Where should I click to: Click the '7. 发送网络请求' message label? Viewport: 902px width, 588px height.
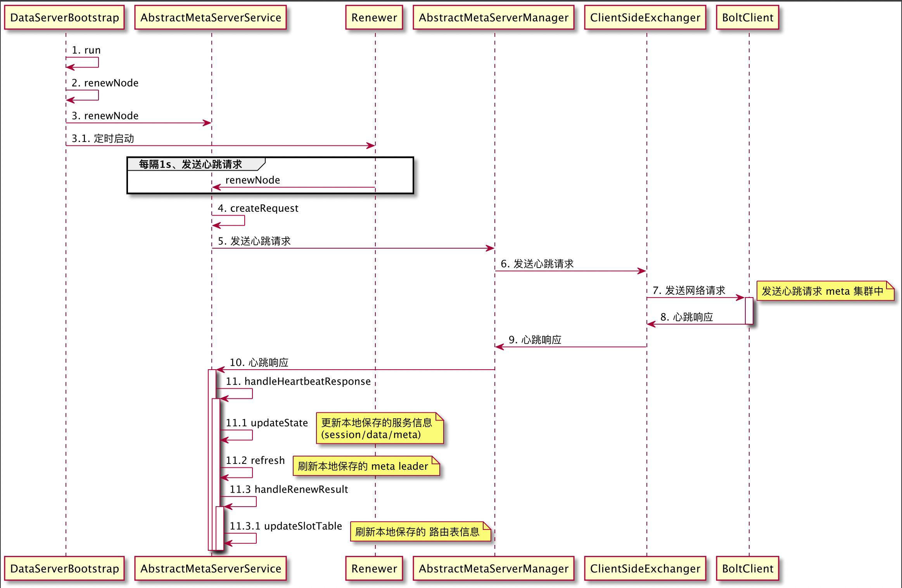click(x=689, y=291)
